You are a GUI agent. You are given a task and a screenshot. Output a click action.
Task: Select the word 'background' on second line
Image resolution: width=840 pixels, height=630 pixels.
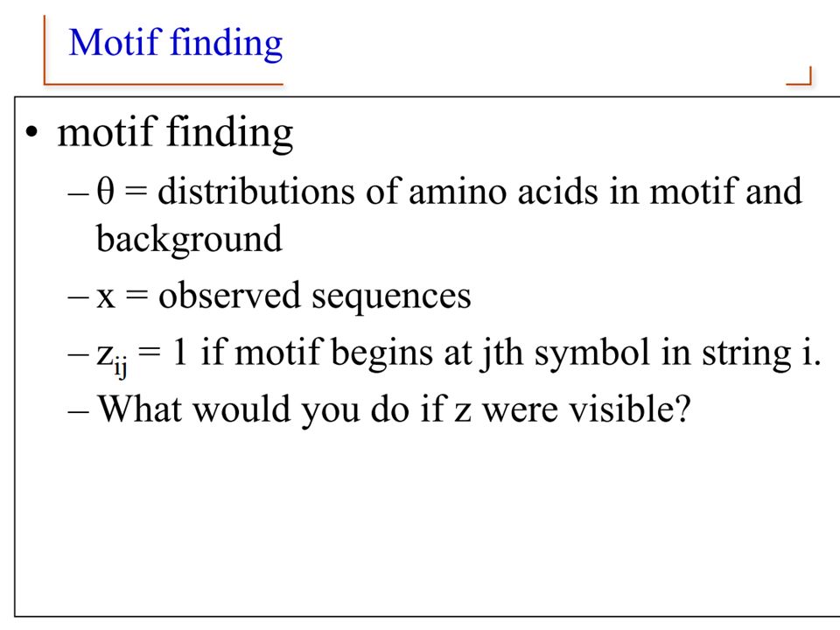189,239
